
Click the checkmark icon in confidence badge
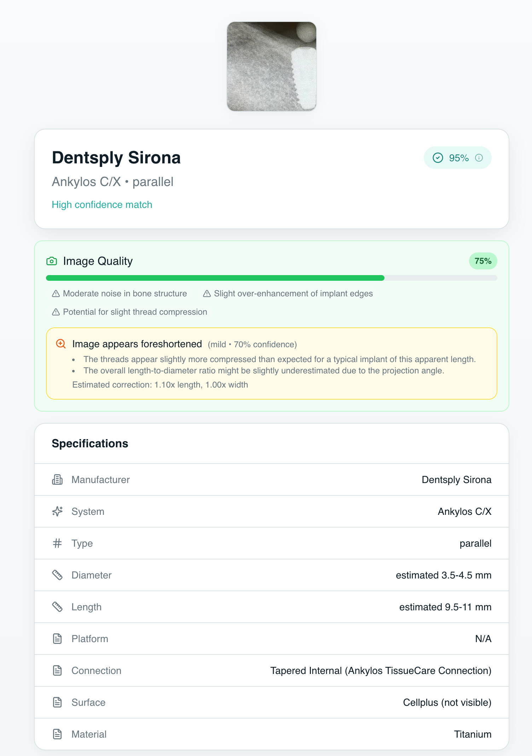point(438,158)
